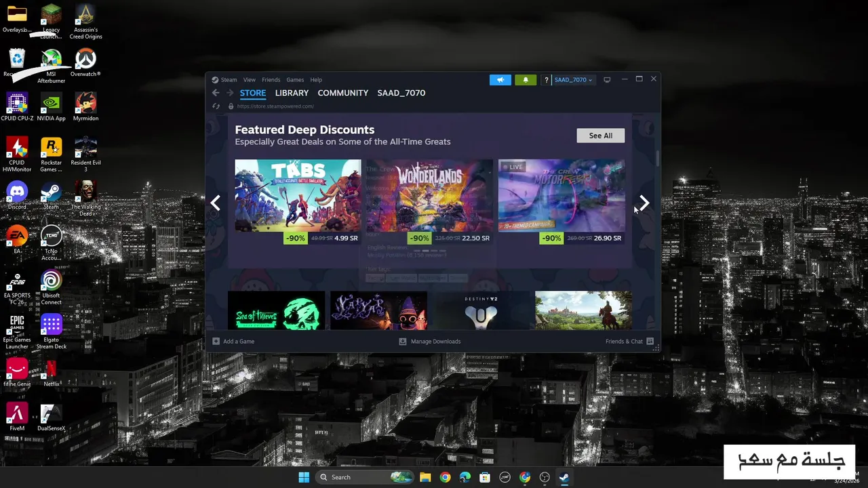Select CPUID CPU-Z desktop icon
Viewport: 868px width, 488px height.
[x=17, y=108]
